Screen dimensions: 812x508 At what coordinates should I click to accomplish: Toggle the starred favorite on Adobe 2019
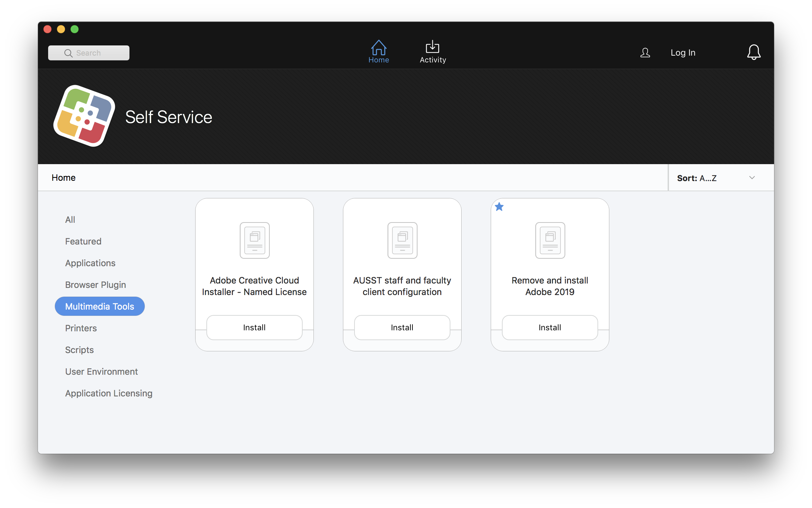pyautogui.click(x=499, y=207)
